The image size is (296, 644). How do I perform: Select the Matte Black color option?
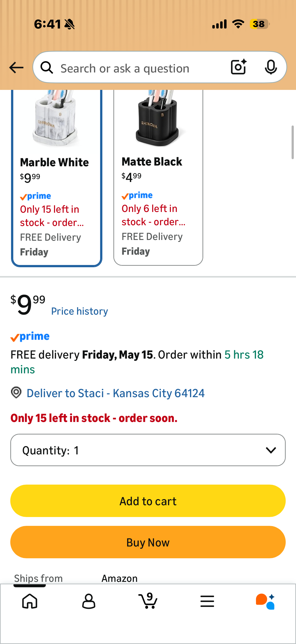(x=158, y=178)
